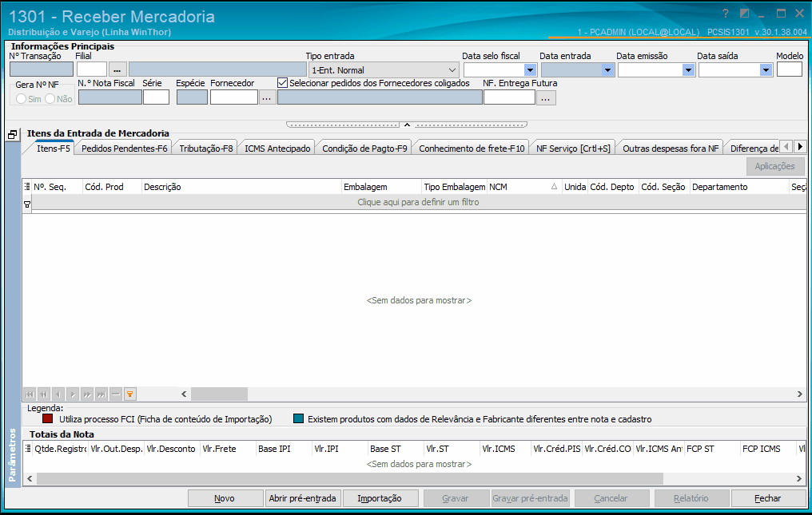812x515 pixels.
Task: Open Data emissão date picker
Action: coord(688,70)
